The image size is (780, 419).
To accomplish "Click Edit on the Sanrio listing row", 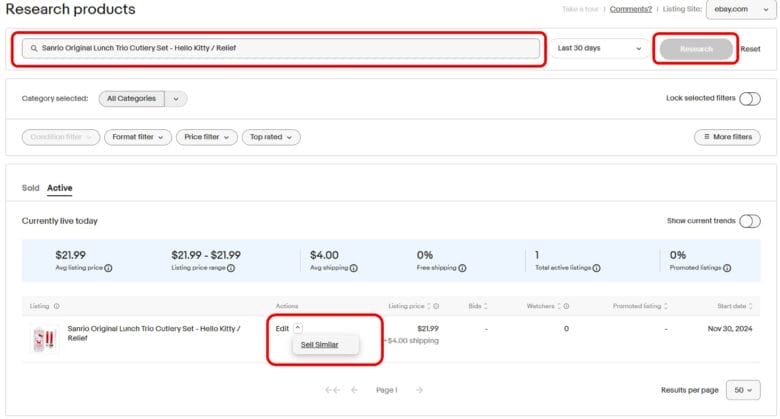I will (x=282, y=328).
